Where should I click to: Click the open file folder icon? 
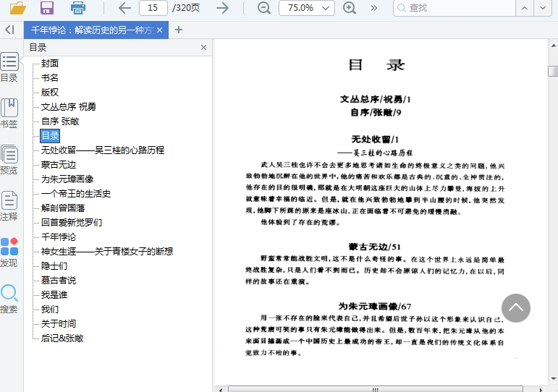click(x=17, y=8)
